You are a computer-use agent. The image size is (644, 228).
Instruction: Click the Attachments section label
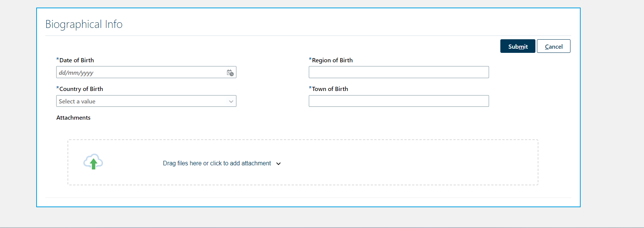(74, 117)
